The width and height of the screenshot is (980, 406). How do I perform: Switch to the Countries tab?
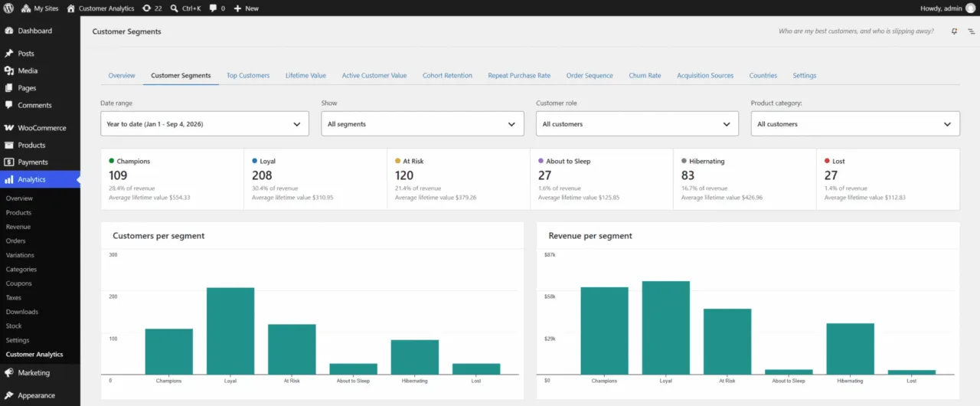click(763, 75)
